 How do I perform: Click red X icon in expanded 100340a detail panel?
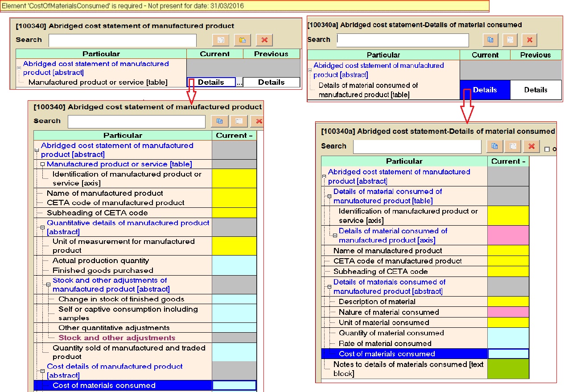click(x=531, y=146)
